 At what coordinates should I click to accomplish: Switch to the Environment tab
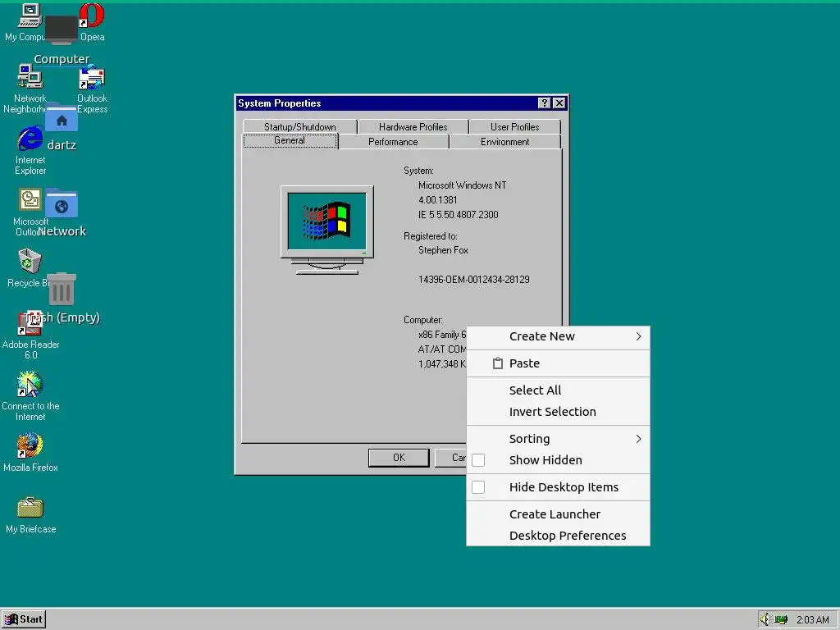[x=505, y=142]
